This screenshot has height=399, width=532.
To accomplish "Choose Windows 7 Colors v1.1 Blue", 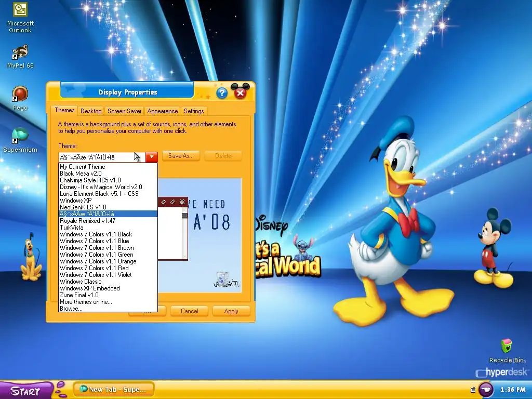I will pyautogui.click(x=108, y=241).
